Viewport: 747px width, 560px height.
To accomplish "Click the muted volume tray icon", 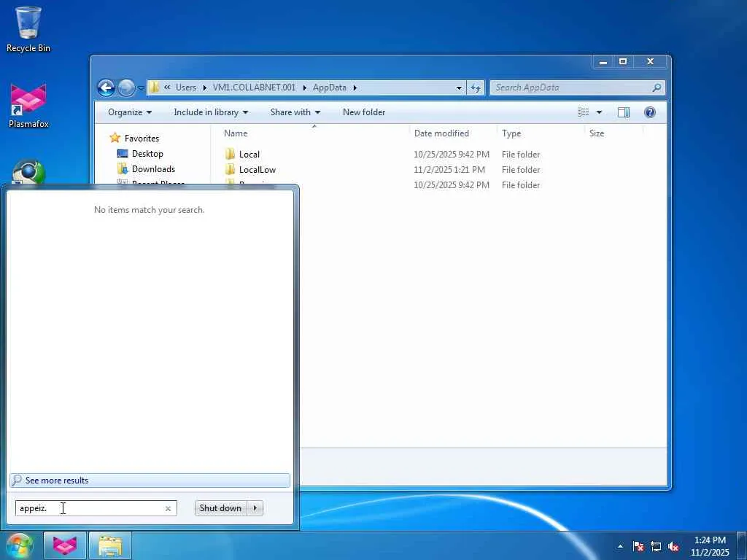I will coord(673,546).
